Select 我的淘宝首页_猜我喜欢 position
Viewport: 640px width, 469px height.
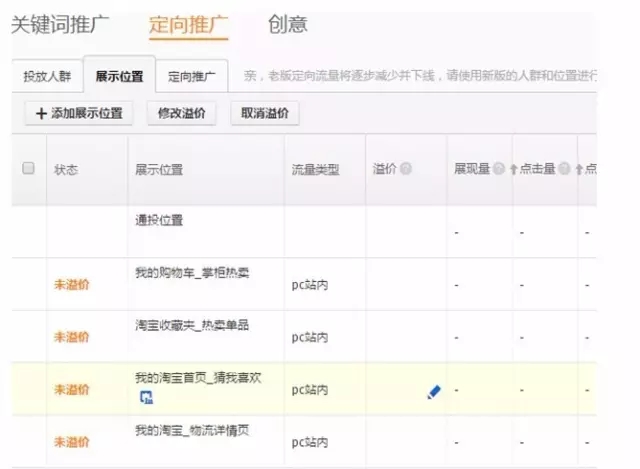[x=198, y=378]
